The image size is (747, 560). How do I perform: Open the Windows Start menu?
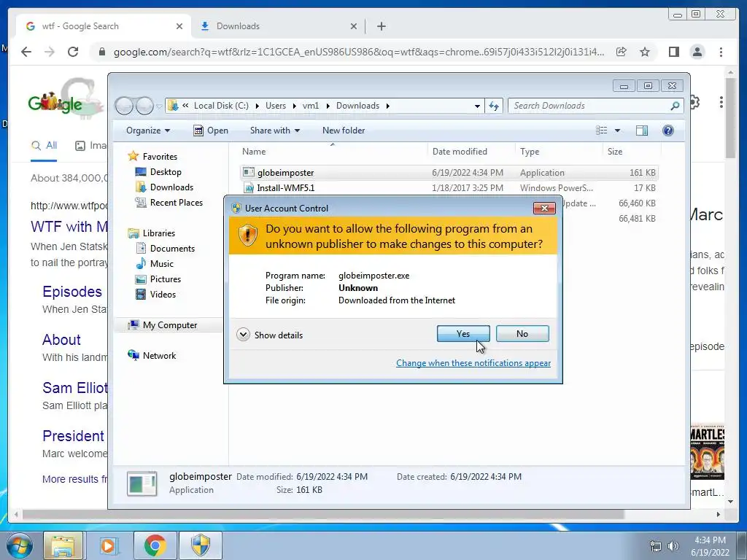(20, 545)
